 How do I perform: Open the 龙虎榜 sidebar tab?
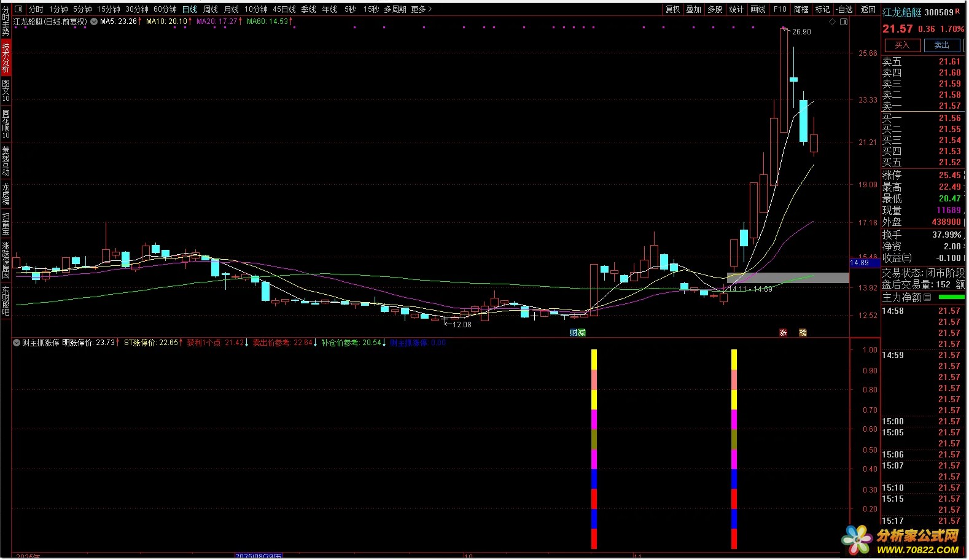click(6, 193)
